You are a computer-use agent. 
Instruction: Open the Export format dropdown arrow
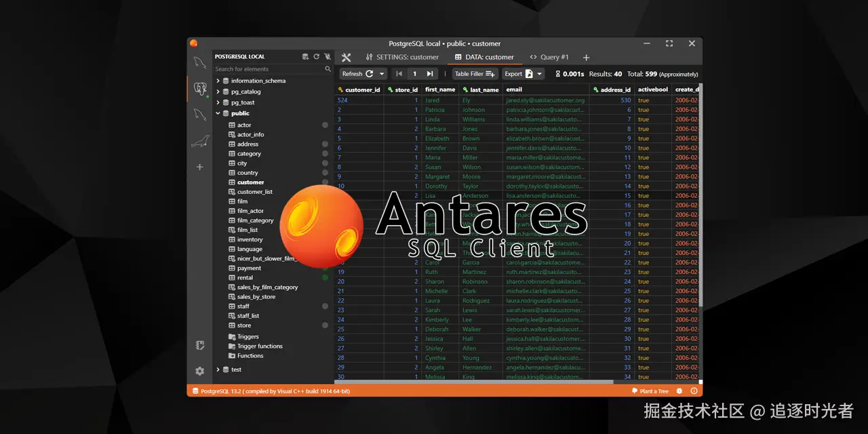coord(540,74)
